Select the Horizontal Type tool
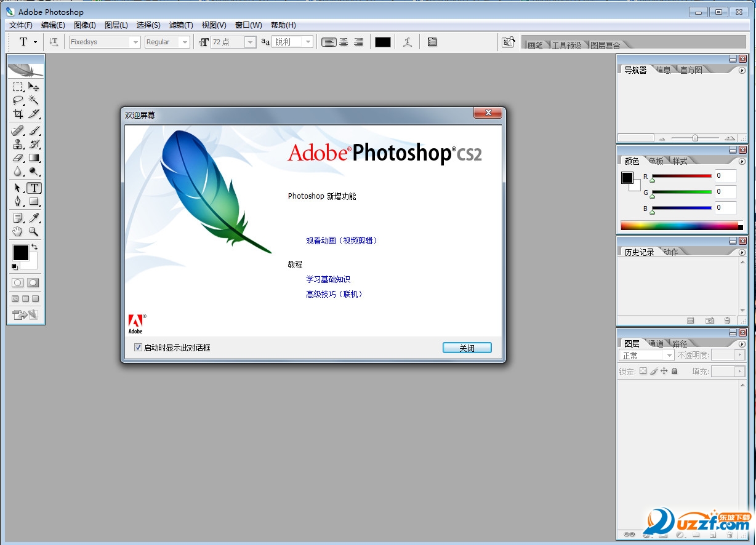The width and height of the screenshot is (756, 545). [x=34, y=188]
